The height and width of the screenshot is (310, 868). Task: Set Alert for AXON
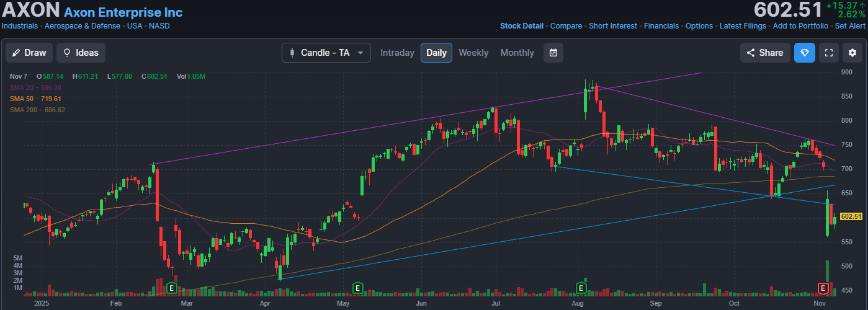pos(850,26)
